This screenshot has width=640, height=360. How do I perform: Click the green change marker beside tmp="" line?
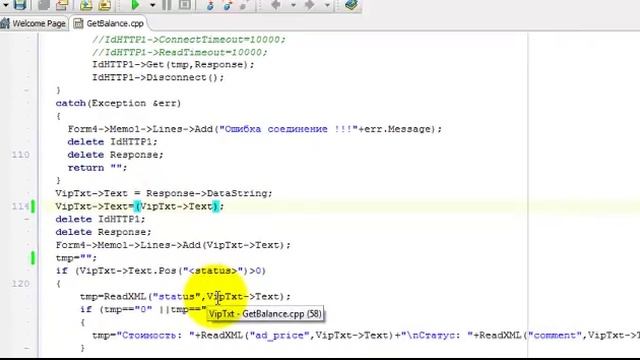pyautogui.click(x=33, y=258)
